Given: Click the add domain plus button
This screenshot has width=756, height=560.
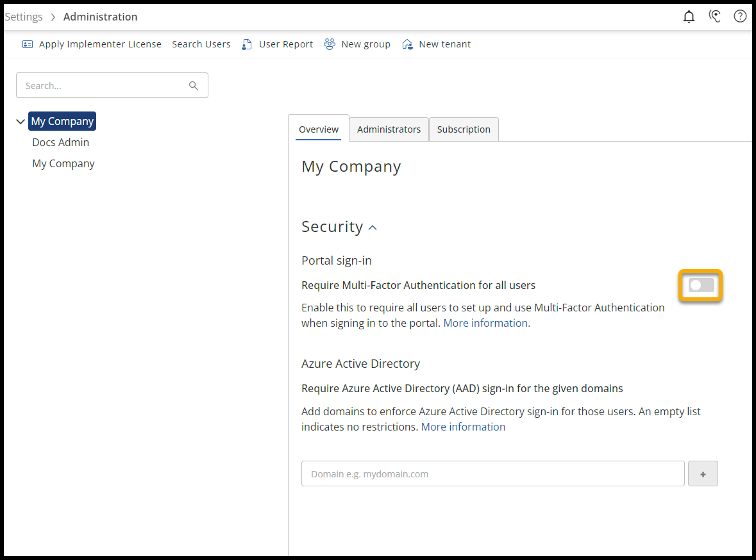Looking at the screenshot, I should tap(703, 474).
